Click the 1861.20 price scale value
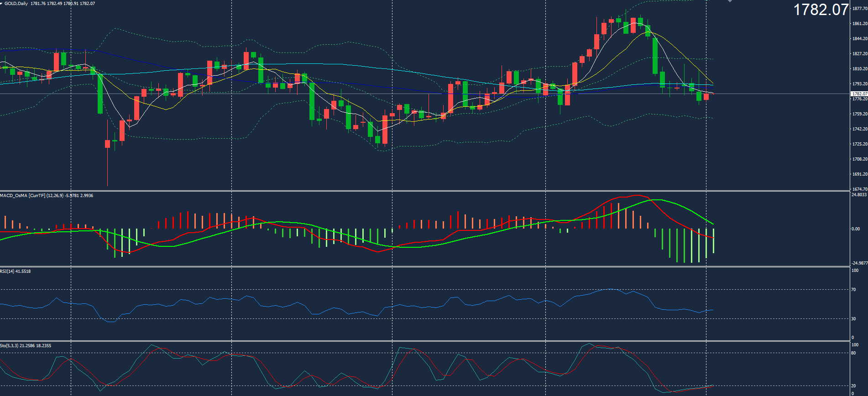868x396 pixels. (x=860, y=23)
